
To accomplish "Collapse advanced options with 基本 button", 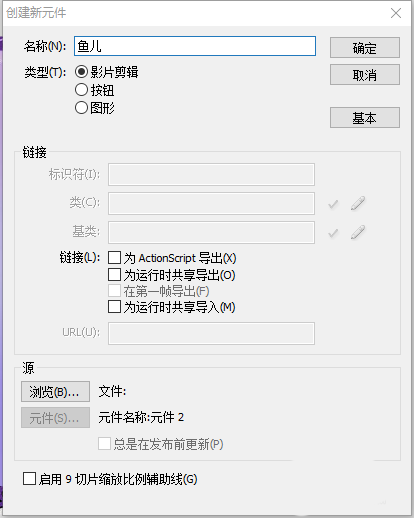I will (x=365, y=117).
